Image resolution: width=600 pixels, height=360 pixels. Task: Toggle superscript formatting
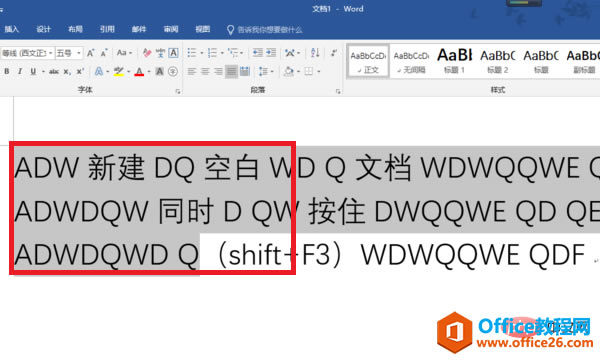click(x=80, y=72)
